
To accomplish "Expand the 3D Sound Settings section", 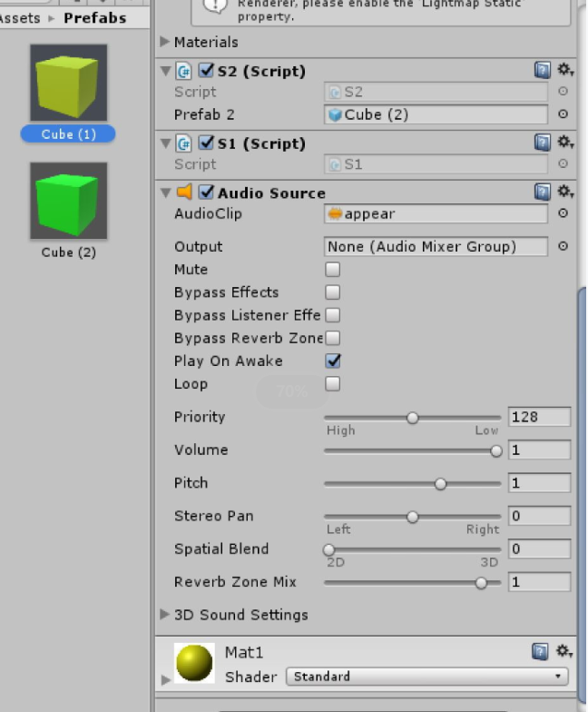I will (x=165, y=614).
